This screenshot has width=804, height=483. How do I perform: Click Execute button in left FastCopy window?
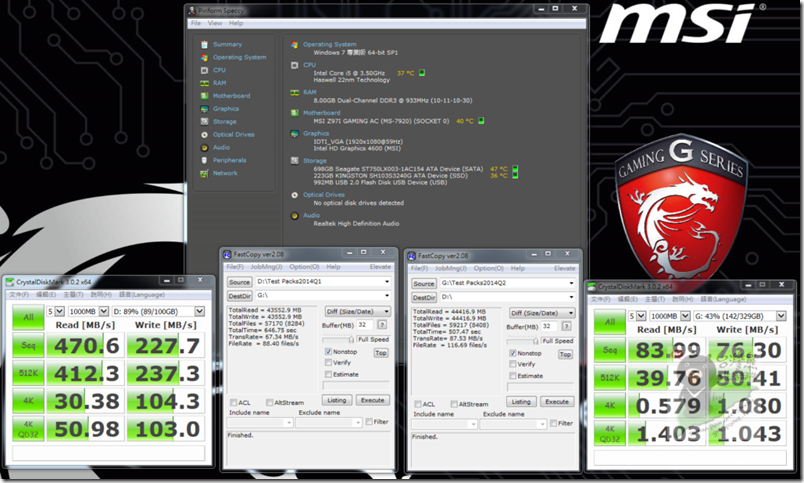pos(372,400)
